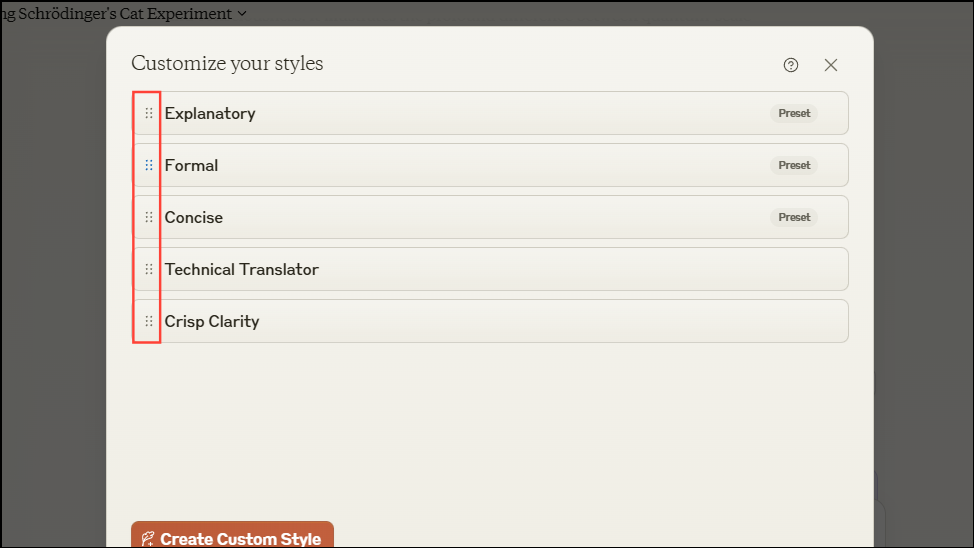Viewport: 974px width, 548px height.
Task: Close the Customize your styles dialog
Action: [x=831, y=65]
